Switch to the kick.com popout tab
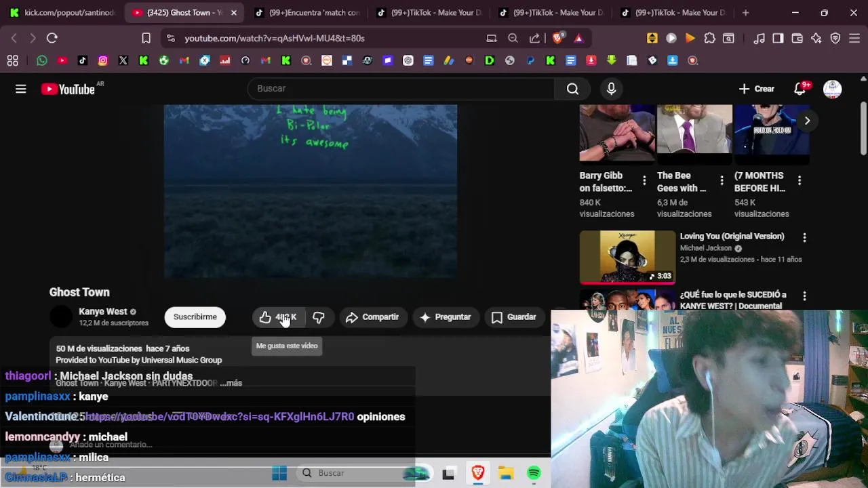 pyautogui.click(x=61, y=13)
